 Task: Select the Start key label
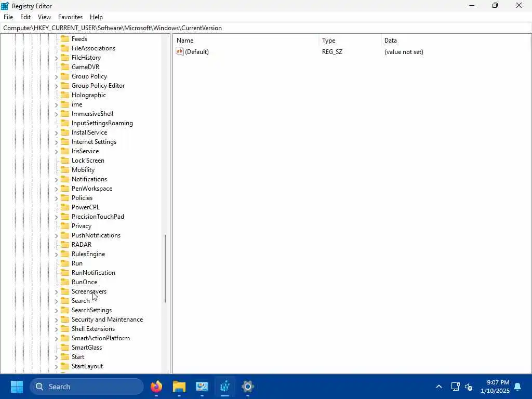[x=78, y=357]
